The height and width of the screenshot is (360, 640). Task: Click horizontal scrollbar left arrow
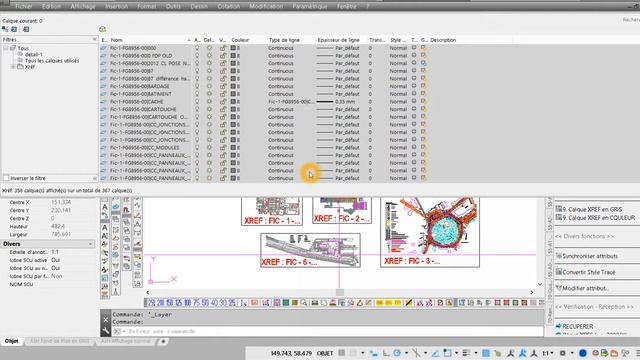[148, 292]
